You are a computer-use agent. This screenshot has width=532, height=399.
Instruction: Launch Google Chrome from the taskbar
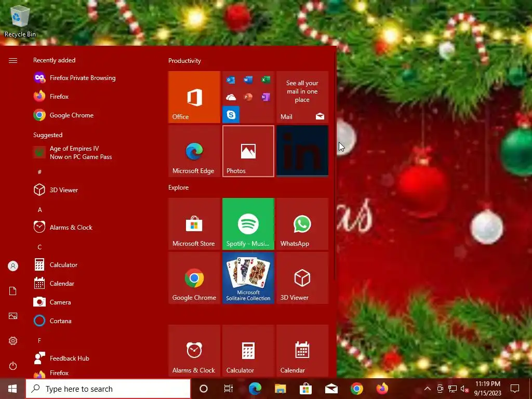[x=356, y=389]
